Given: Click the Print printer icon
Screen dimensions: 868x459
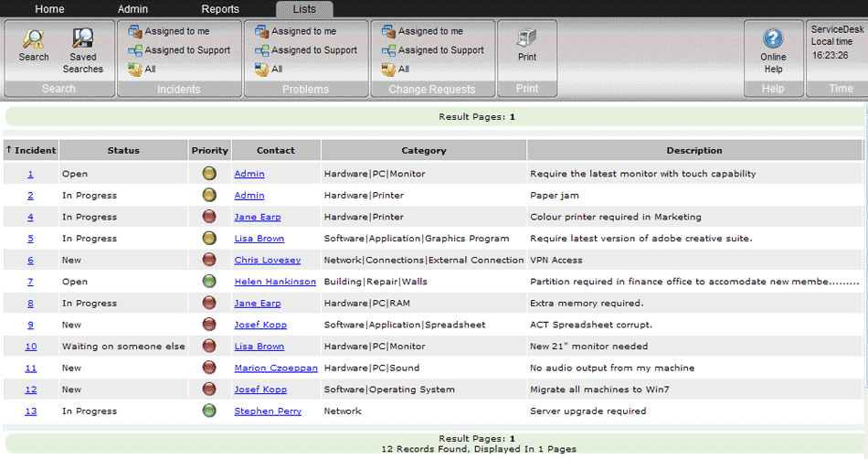Looking at the screenshot, I should pyautogui.click(x=526, y=37).
